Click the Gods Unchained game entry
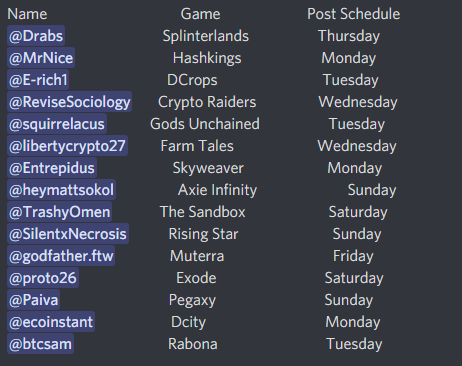This screenshot has width=462, height=366. pos(205,124)
